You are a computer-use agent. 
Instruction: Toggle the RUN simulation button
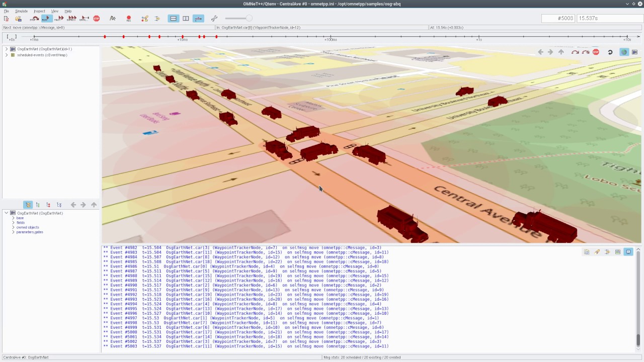coord(46,19)
